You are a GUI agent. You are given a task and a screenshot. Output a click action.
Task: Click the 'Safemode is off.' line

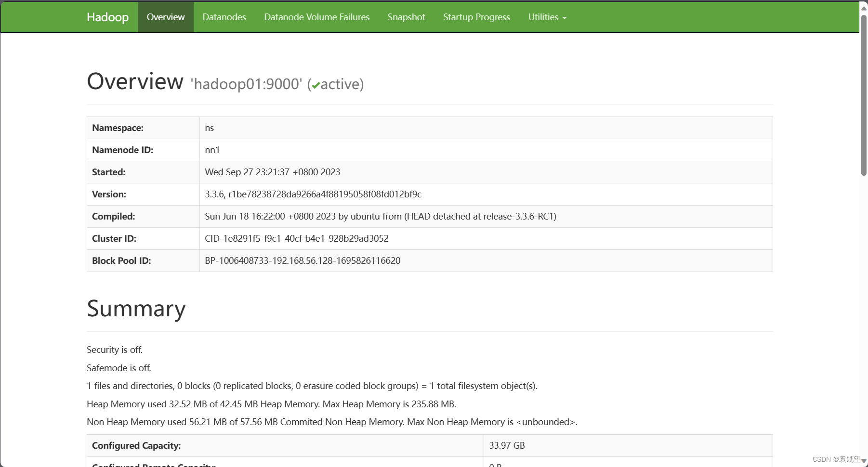click(x=119, y=368)
